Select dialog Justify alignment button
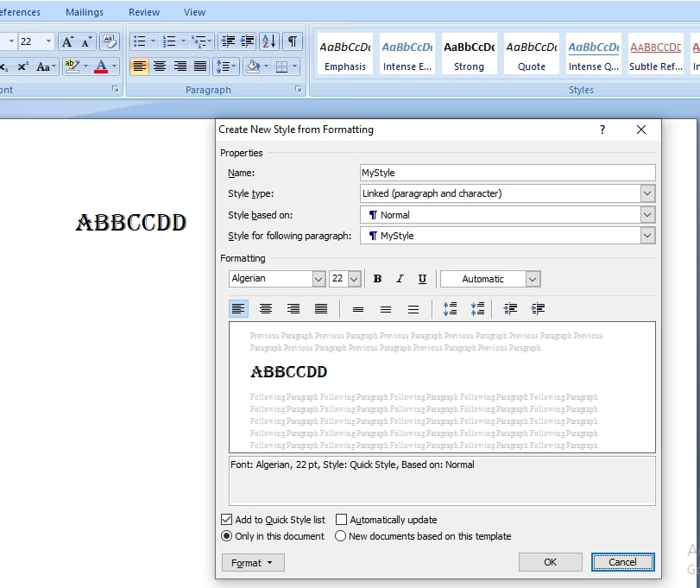This screenshot has width=700, height=588. (321, 309)
